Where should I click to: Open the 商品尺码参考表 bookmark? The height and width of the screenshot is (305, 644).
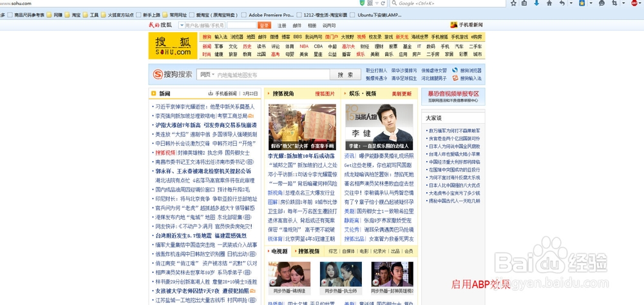click(26, 15)
